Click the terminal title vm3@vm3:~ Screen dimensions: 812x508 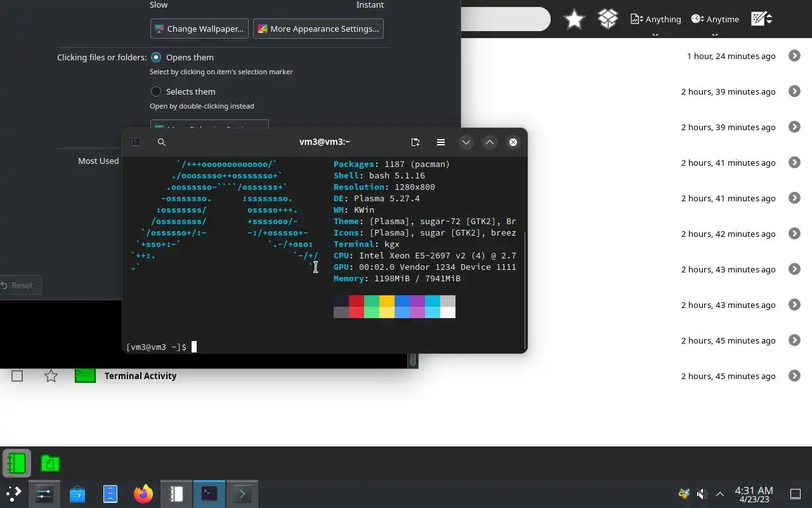click(x=325, y=142)
